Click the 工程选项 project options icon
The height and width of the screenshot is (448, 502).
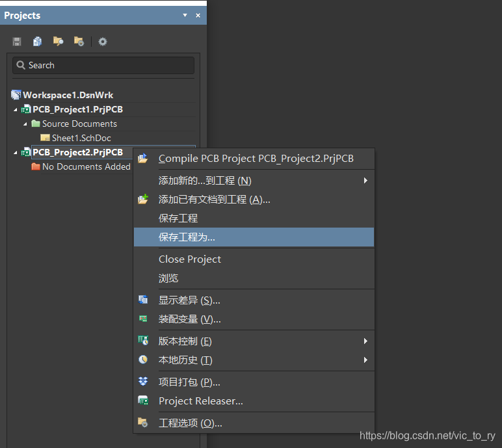click(x=143, y=423)
